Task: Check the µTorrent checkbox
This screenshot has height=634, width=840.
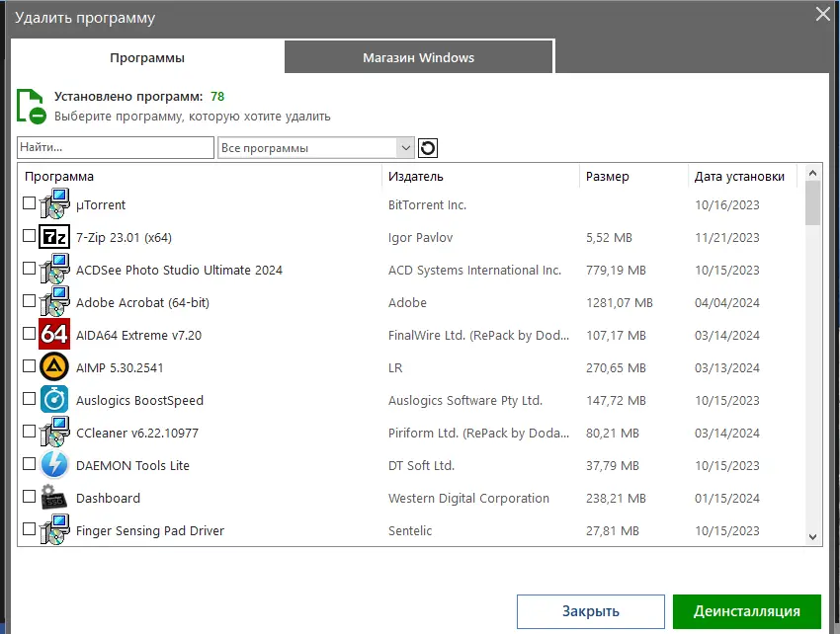Action: pos(29,203)
